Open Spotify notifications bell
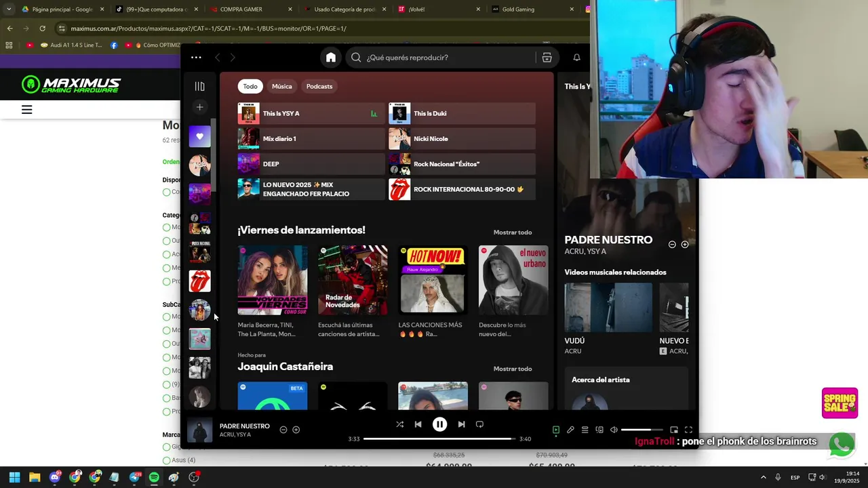The width and height of the screenshot is (868, 488). (x=576, y=58)
